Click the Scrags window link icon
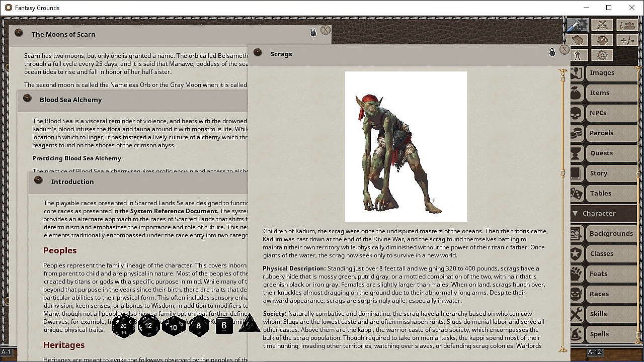This screenshot has height=362, width=644. [258, 52]
